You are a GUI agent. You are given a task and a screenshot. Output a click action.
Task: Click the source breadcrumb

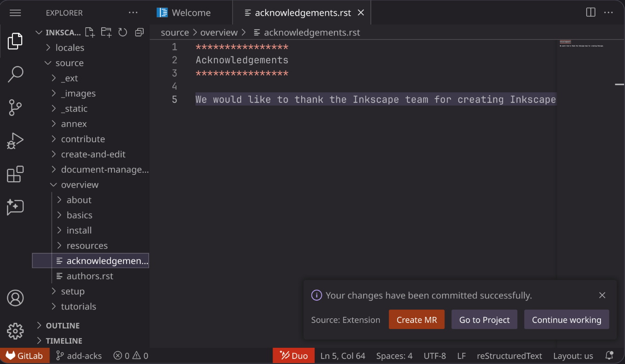[175, 32]
